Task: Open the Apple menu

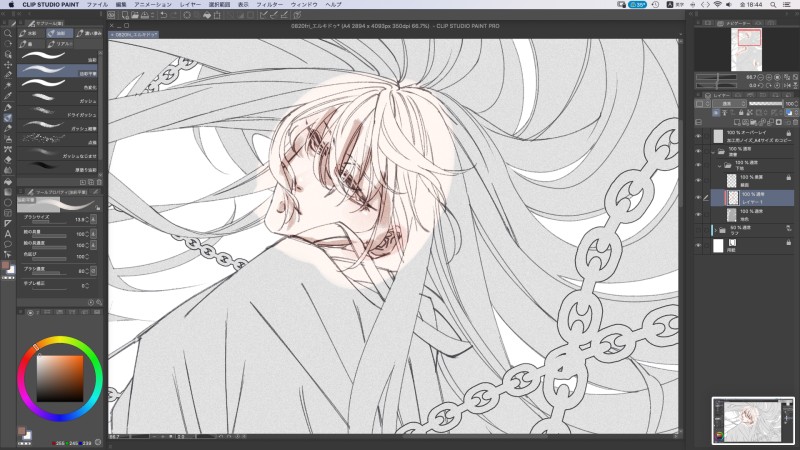Action: 11,5
